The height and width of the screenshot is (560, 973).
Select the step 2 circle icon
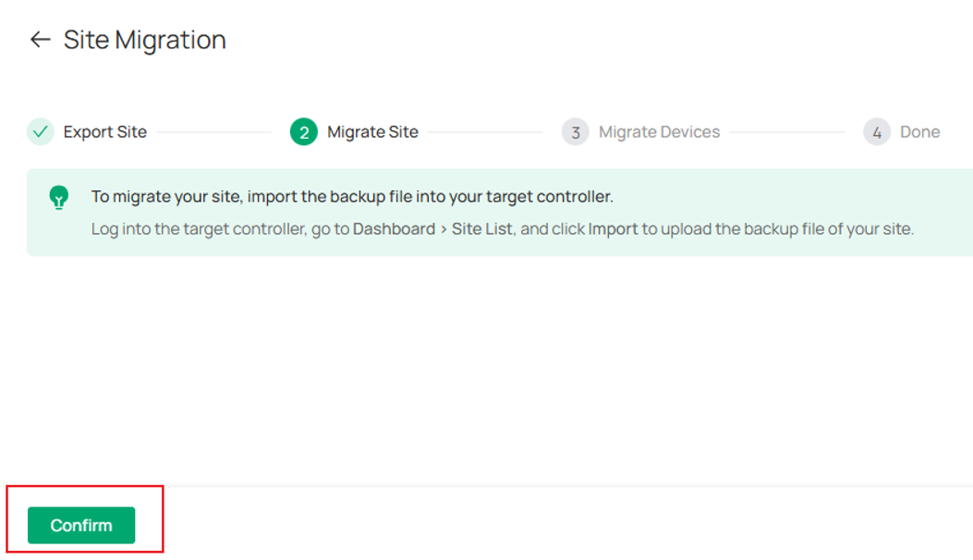pyautogui.click(x=304, y=131)
